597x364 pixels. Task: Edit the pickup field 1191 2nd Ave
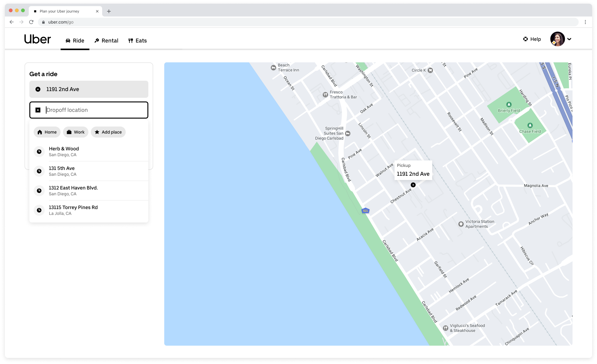[x=89, y=89]
